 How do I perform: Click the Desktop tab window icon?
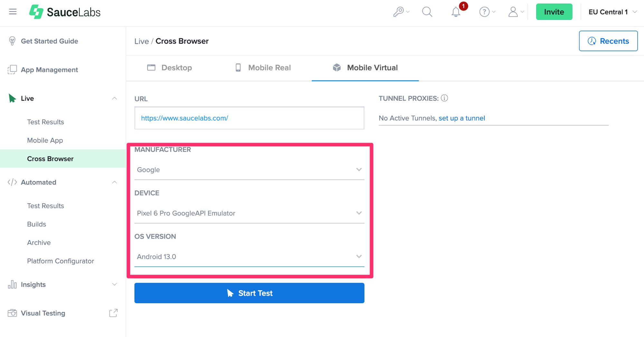tap(151, 68)
